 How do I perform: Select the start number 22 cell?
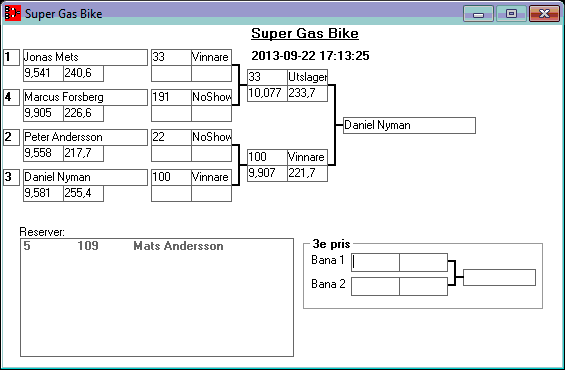[x=171, y=137]
